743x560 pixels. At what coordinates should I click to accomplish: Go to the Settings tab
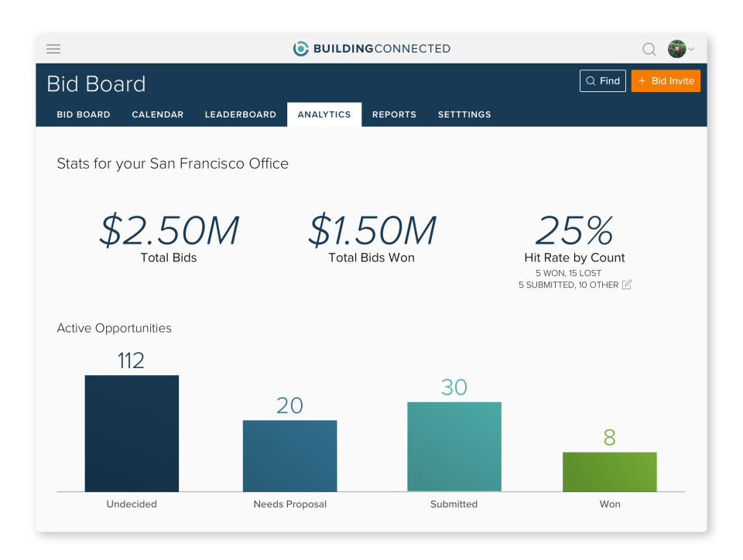pyautogui.click(x=464, y=114)
